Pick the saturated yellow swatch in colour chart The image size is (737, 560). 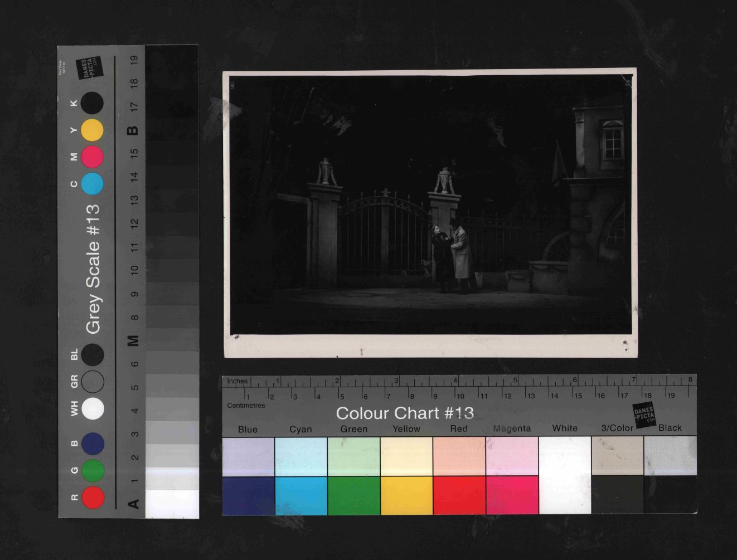pos(406,495)
